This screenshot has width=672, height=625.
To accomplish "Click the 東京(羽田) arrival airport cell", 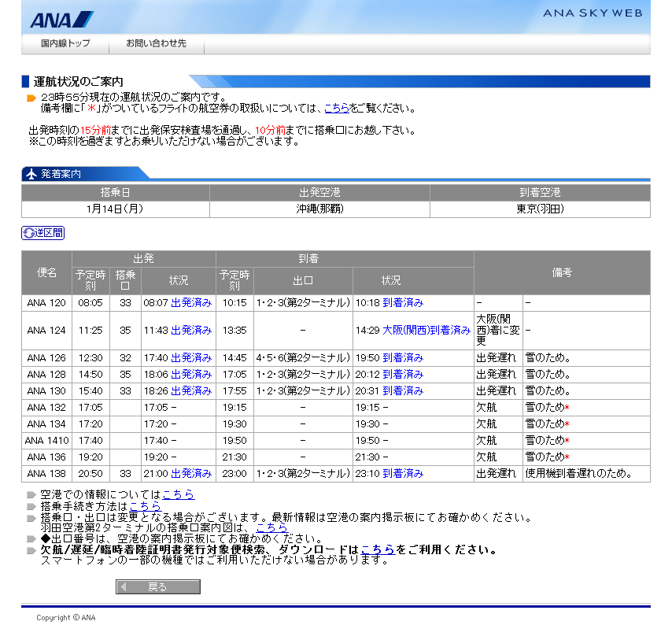I will click(x=540, y=209).
